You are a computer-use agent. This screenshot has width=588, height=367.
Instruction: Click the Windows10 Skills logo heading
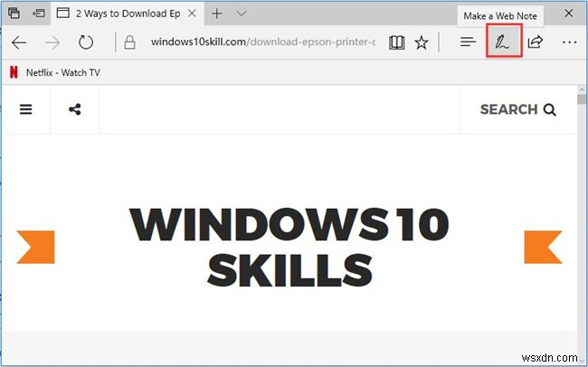point(289,247)
